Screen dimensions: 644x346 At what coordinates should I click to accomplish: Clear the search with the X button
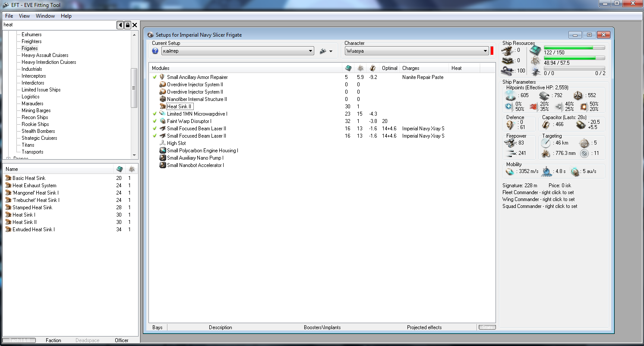tap(135, 25)
